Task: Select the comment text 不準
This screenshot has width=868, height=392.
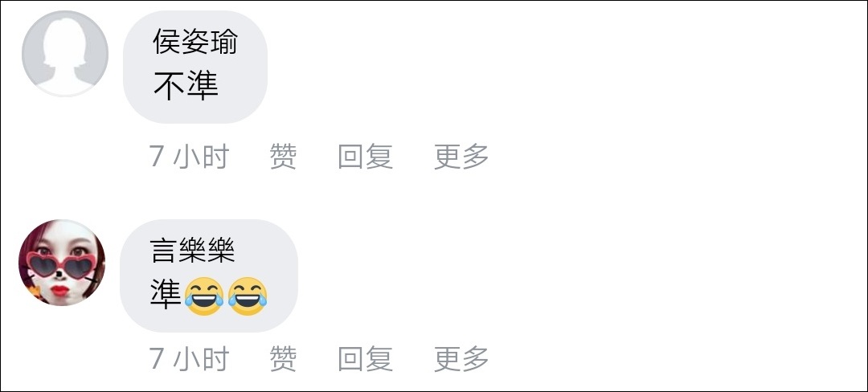Action: pyautogui.click(x=186, y=85)
